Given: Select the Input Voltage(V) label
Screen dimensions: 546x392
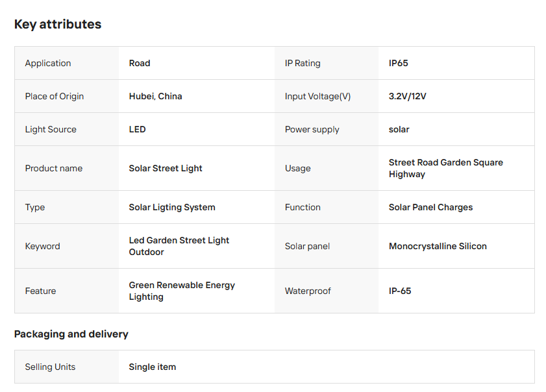Looking at the screenshot, I should point(317,96).
